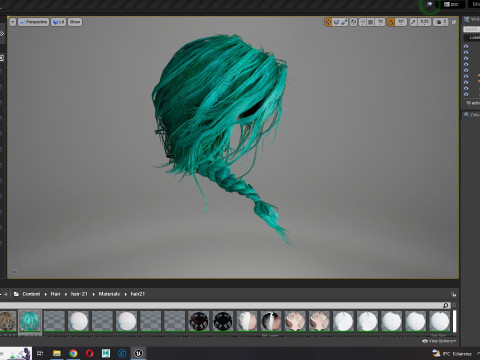Select the teal hair material thumbnail
The image size is (480, 360).
click(x=30, y=321)
